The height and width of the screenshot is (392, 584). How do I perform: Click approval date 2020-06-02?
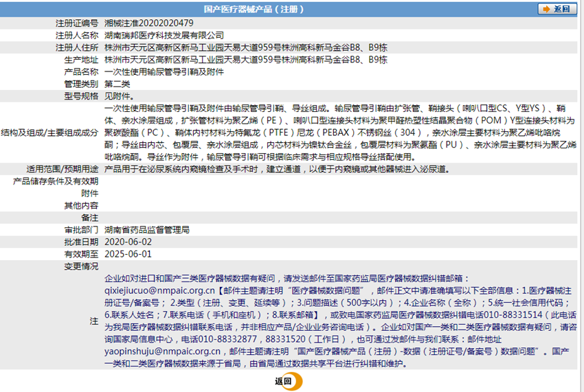128,242
